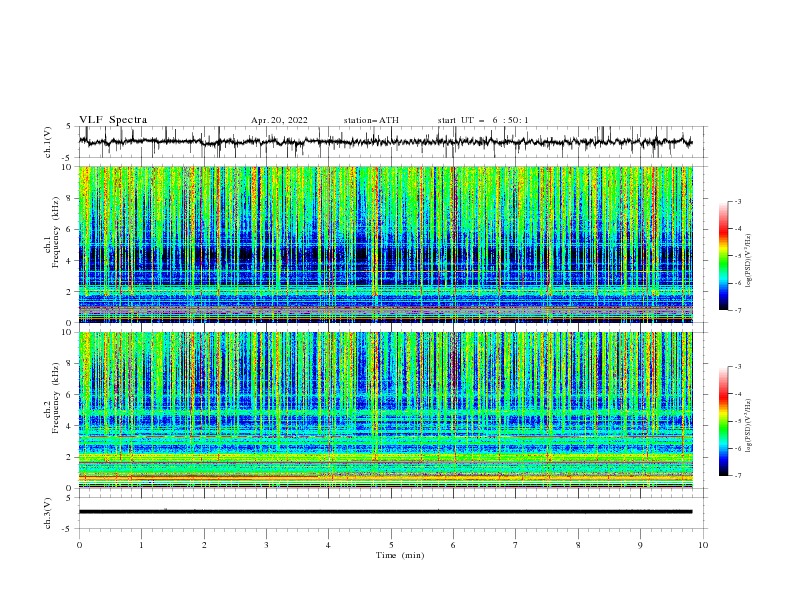Click the "10" tick on the time axis
The height and width of the screenshot is (612, 792).
[x=703, y=545]
